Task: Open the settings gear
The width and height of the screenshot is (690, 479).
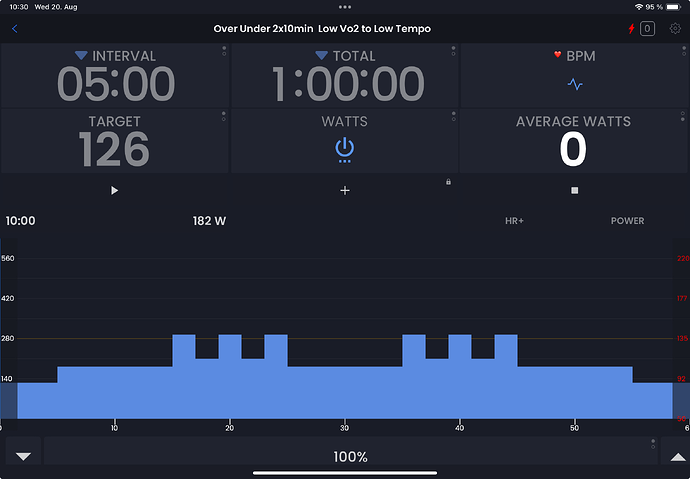Action: (675, 29)
